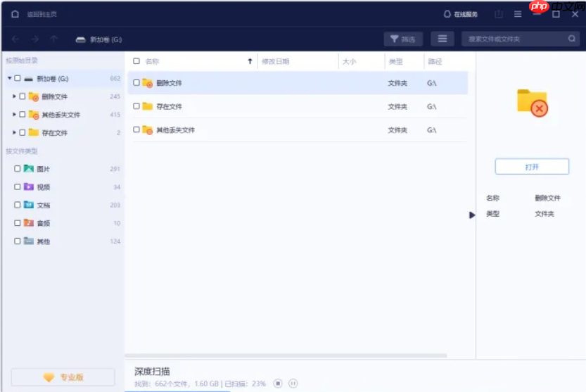Click the home icon to return to main page

coord(15,14)
